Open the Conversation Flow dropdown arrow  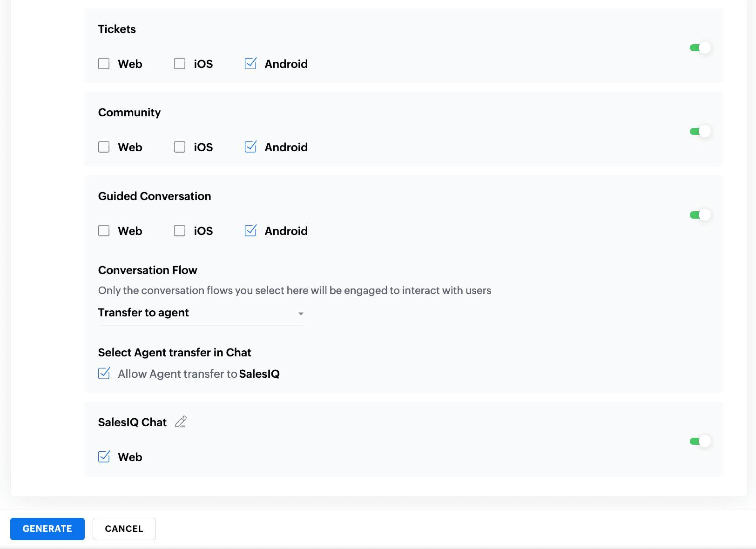click(x=301, y=314)
